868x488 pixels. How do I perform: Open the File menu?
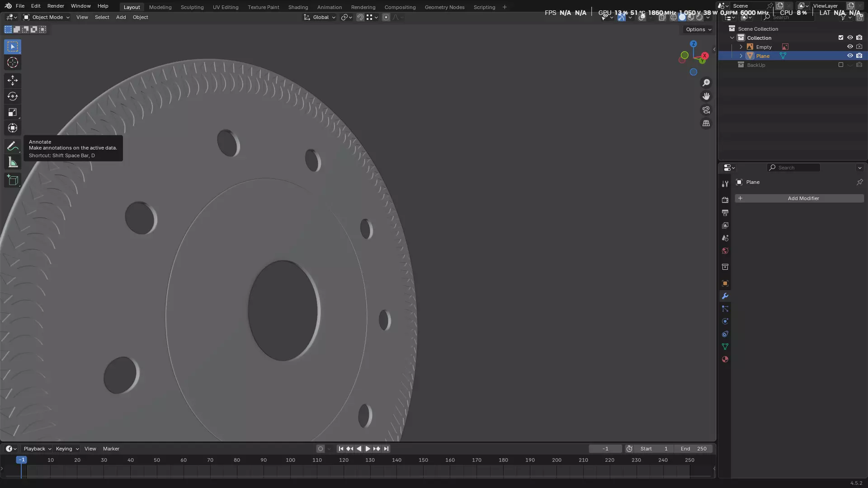coord(20,6)
